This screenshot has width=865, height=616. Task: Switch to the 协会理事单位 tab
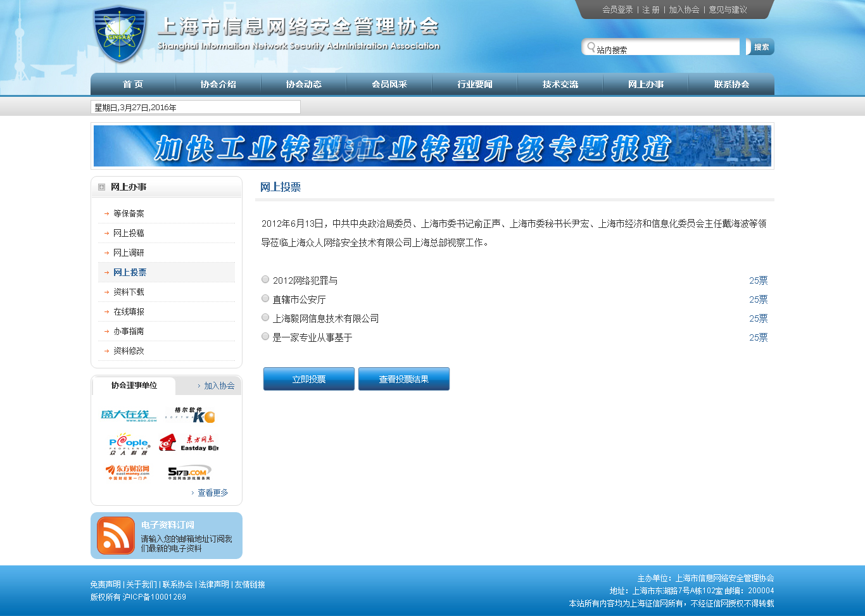(x=134, y=386)
